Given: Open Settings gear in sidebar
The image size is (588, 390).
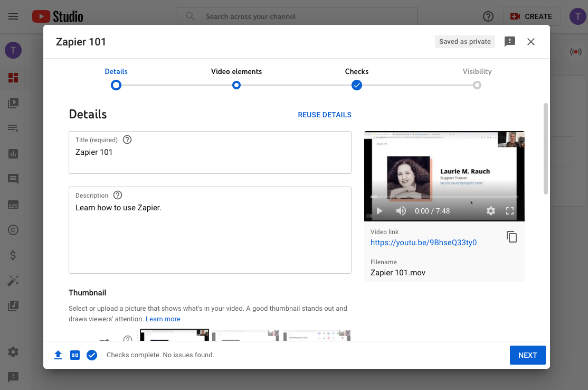Looking at the screenshot, I should coord(13,352).
